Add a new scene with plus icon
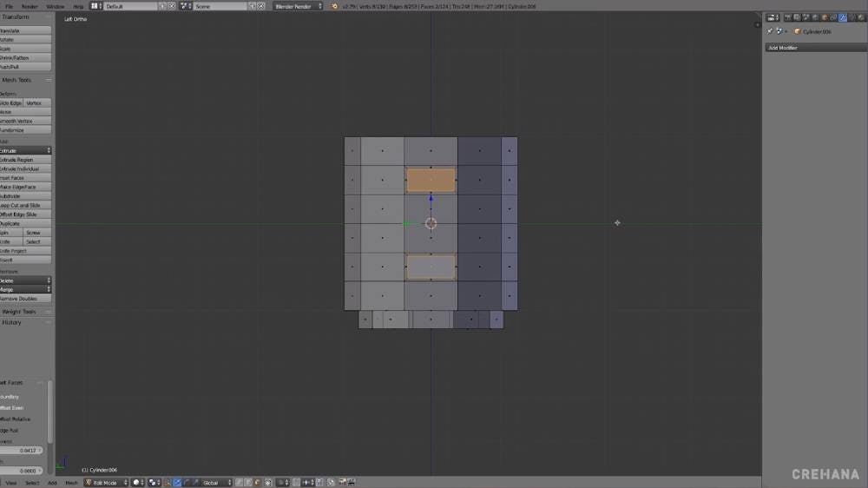The image size is (868, 488). click(x=252, y=6)
